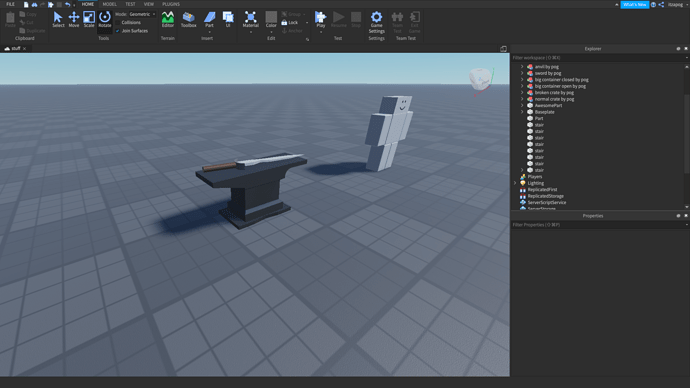The height and width of the screenshot is (388, 690).
Task: Open the Mode Geometric dropdown
Action: coord(142,14)
